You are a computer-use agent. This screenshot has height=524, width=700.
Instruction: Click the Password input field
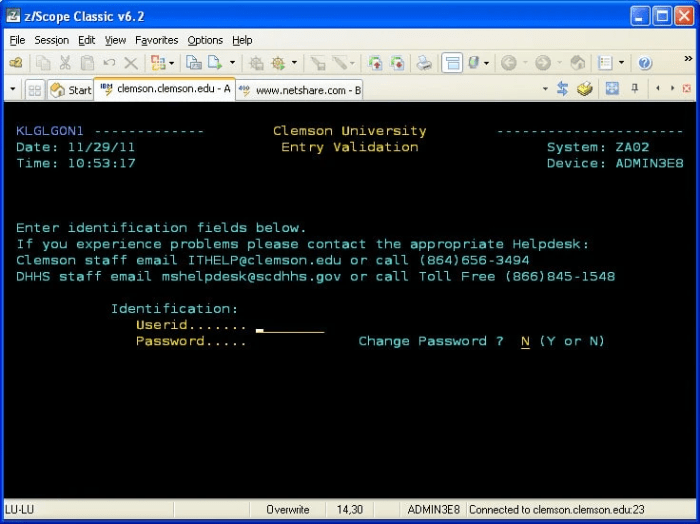tap(290, 342)
